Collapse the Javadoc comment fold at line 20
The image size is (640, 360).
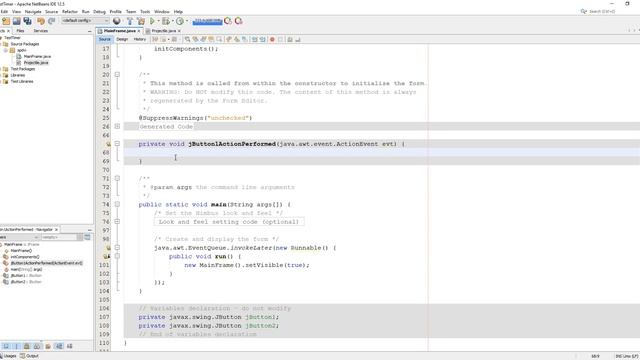click(x=117, y=75)
